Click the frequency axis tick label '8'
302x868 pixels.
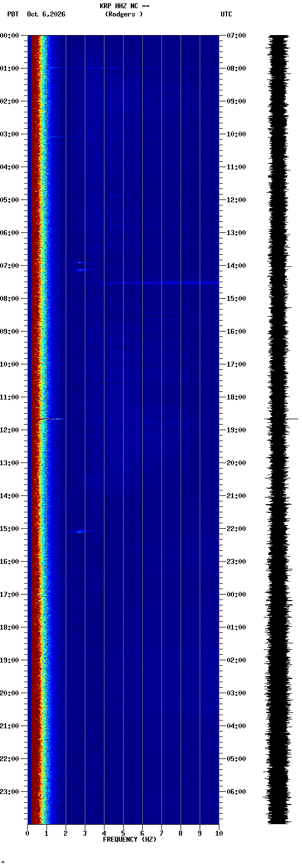point(181,833)
